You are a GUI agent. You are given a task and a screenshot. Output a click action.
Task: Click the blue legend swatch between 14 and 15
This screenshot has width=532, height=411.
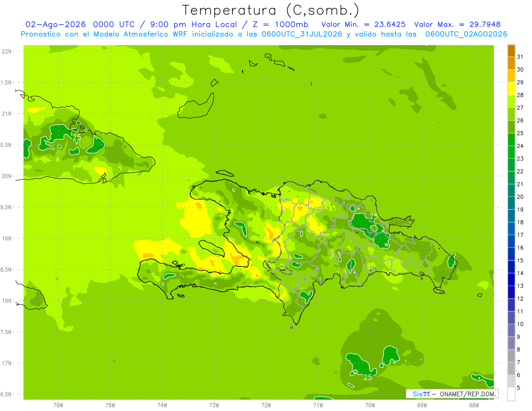click(511, 267)
